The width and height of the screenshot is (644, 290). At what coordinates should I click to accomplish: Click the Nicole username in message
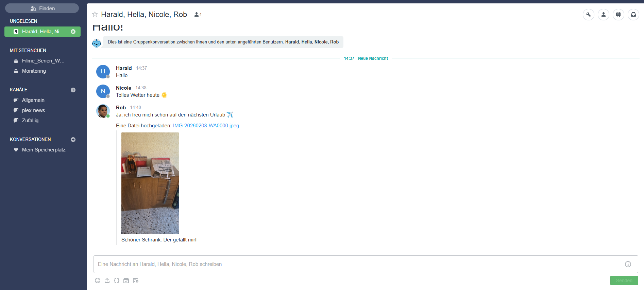point(123,88)
